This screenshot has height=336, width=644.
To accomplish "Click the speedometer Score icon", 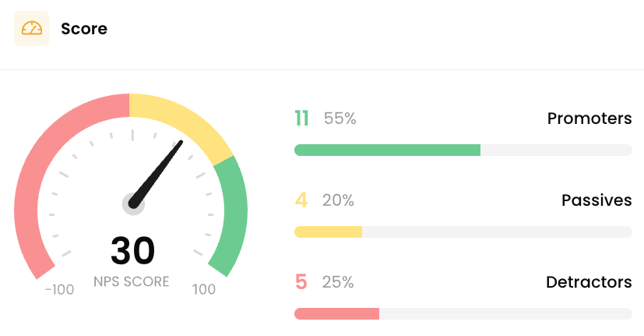I will tap(32, 28).
